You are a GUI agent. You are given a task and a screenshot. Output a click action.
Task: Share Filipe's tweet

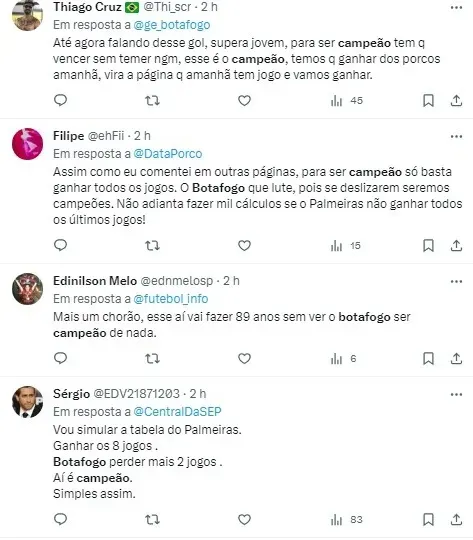456,246
